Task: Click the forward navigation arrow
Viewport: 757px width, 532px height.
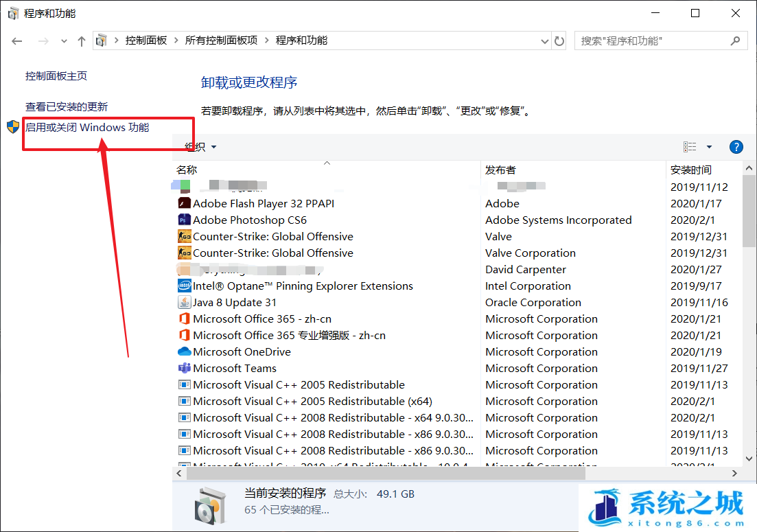Action: tap(43, 41)
